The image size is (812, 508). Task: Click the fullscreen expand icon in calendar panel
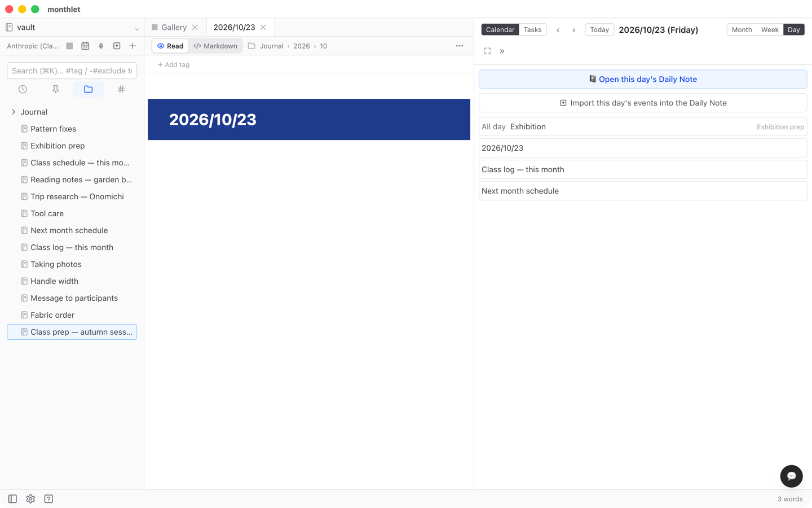click(488, 51)
